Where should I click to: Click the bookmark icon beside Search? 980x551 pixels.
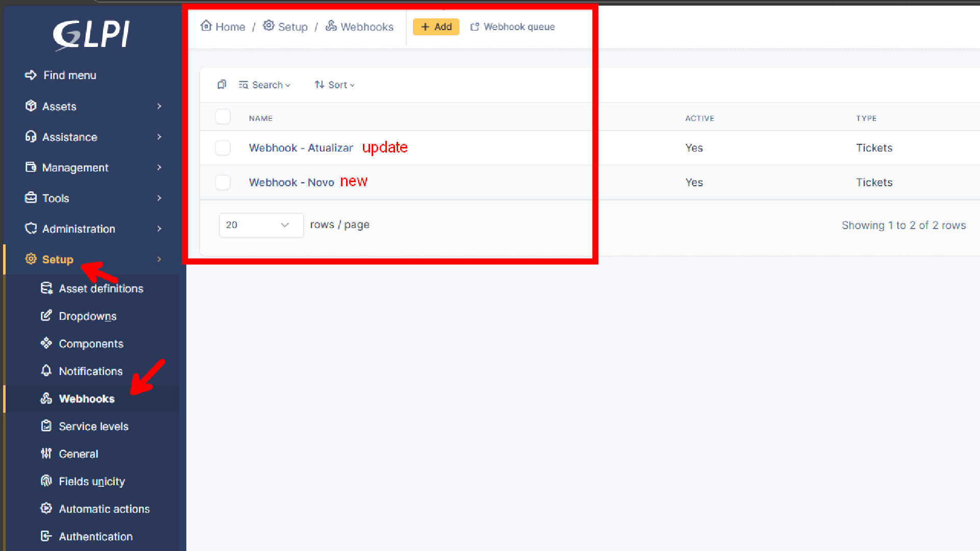point(222,85)
